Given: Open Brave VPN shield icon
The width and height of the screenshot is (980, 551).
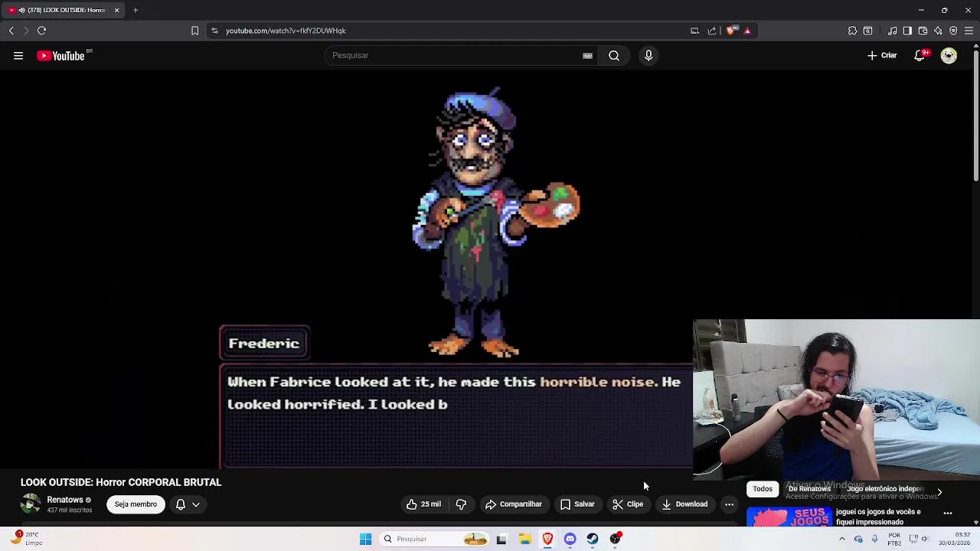Looking at the screenshot, I should point(953,31).
